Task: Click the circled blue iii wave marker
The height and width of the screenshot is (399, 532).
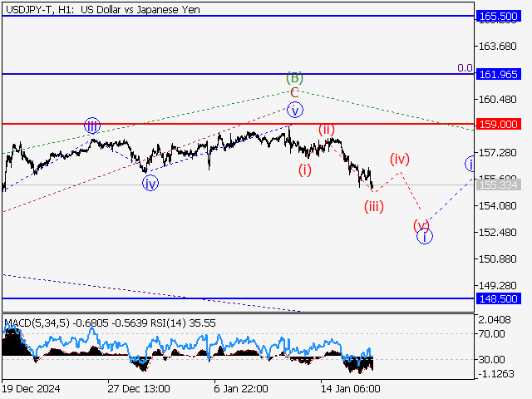Action: [92, 126]
